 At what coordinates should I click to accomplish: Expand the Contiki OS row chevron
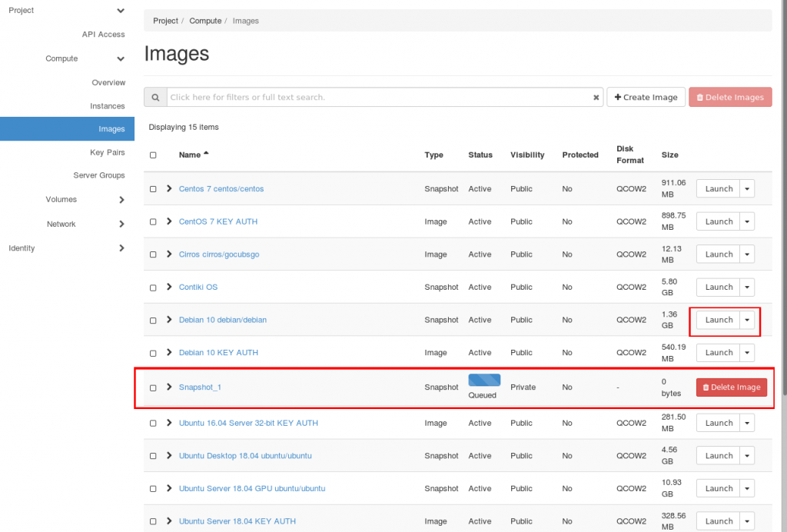169,287
